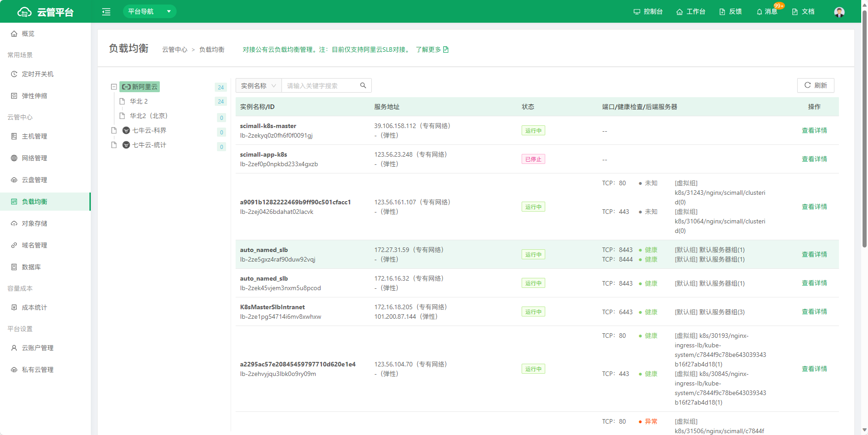Open the 实例名称 search-type dropdown
The image size is (868, 435).
click(259, 86)
